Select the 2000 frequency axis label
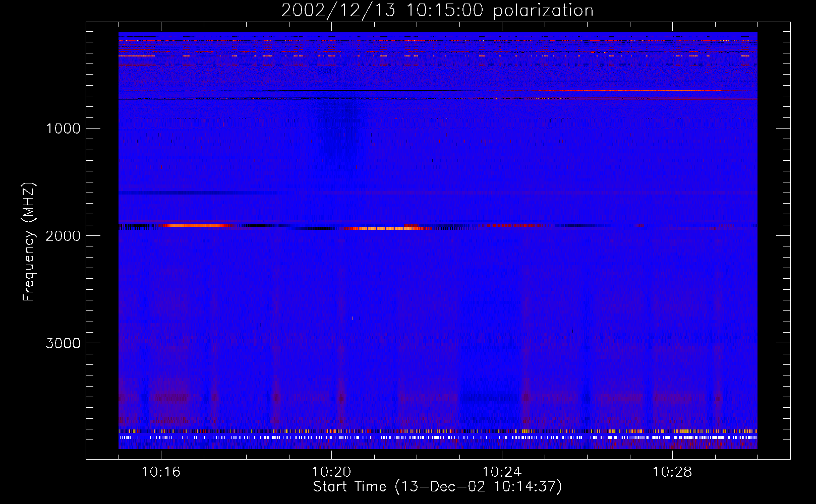Viewport: 816px width, 504px height. tap(63, 236)
